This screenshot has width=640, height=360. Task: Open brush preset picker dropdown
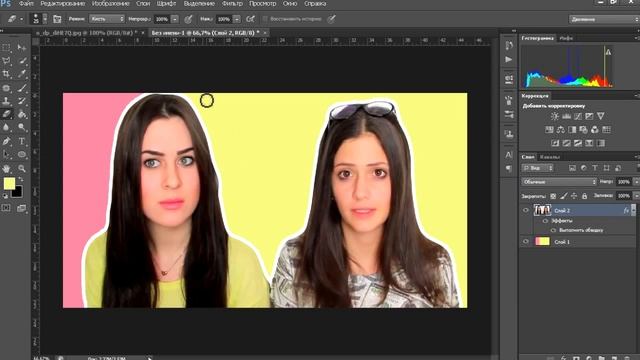(45, 19)
